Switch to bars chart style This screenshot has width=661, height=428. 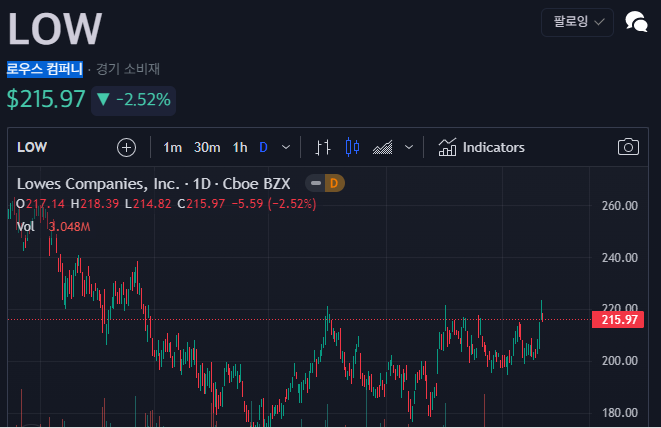(323, 148)
